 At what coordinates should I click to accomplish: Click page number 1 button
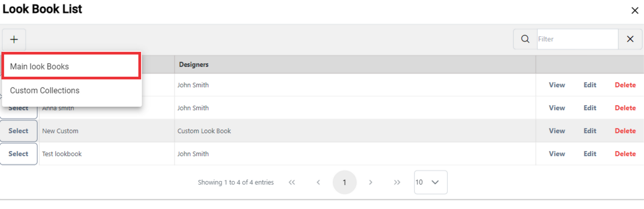[x=344, y=182]
